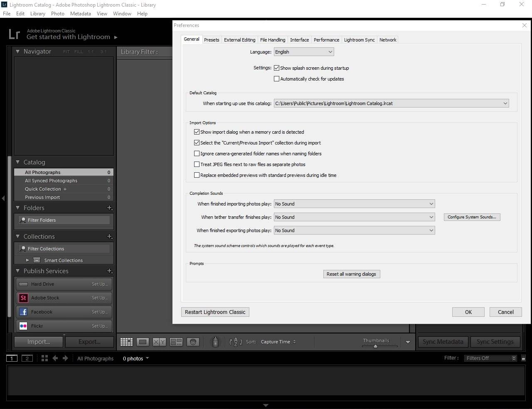The height and width of the screenshot is (409, 532).
Task: Click the Filter Collections search field
Action: (64, 249)
